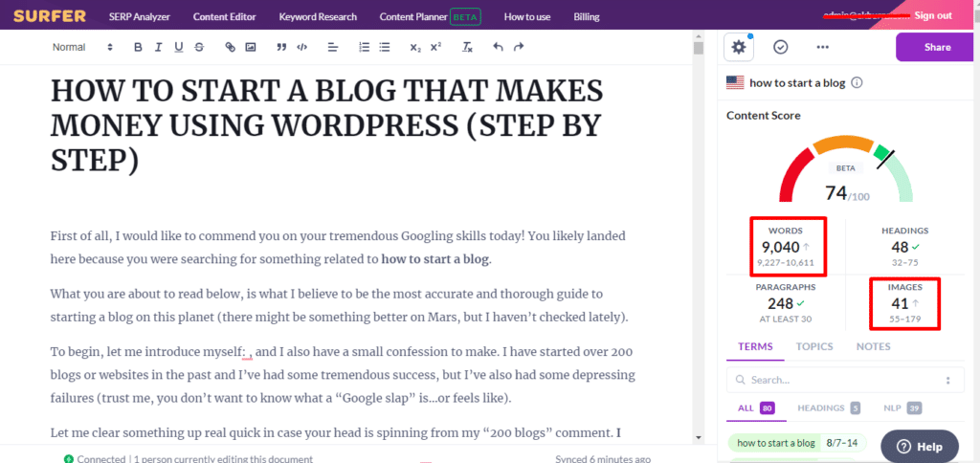Open SERP Analyzer in the navigation bar

pyautogui.click(x=140, y=17)
